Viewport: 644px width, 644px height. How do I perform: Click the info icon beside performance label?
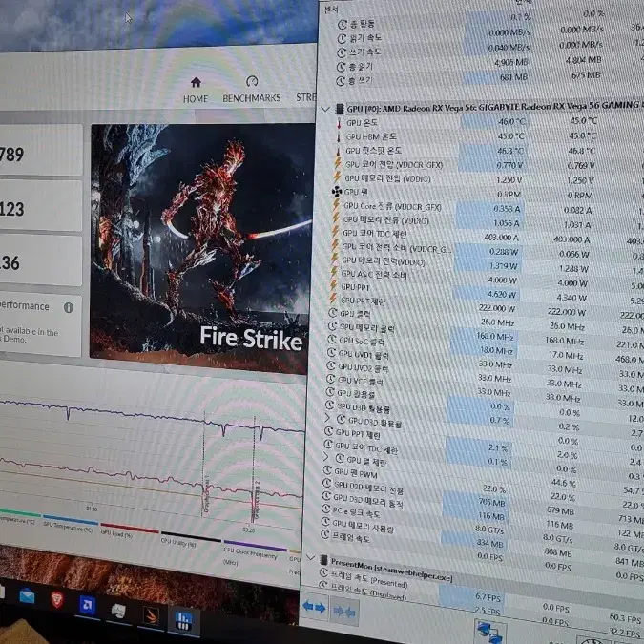point(68,307)
